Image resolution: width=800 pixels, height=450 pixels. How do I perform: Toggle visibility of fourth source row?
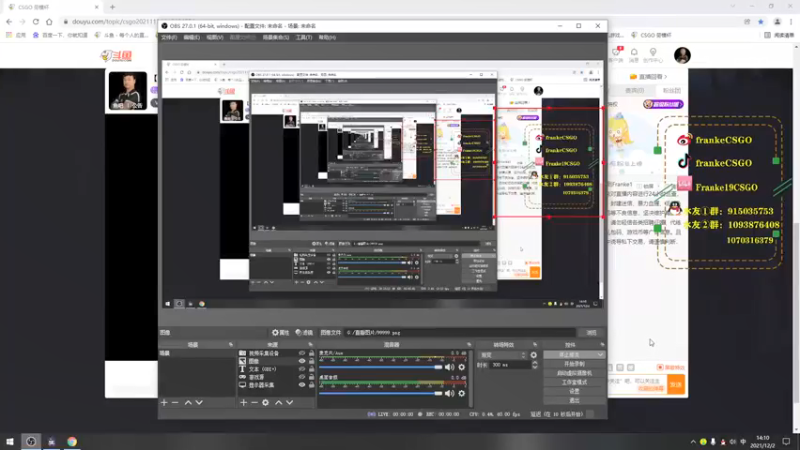302,377
